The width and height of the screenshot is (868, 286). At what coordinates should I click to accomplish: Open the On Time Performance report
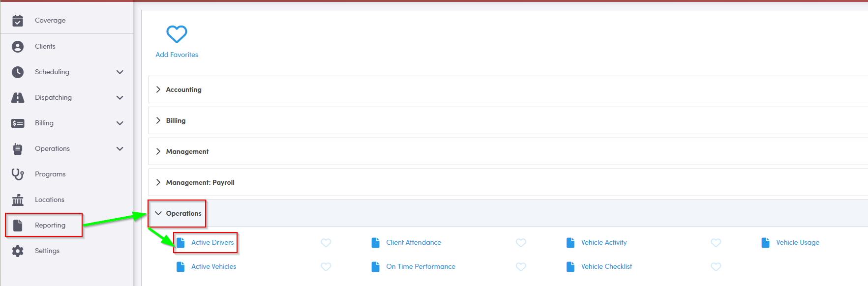tap(420, 267)
